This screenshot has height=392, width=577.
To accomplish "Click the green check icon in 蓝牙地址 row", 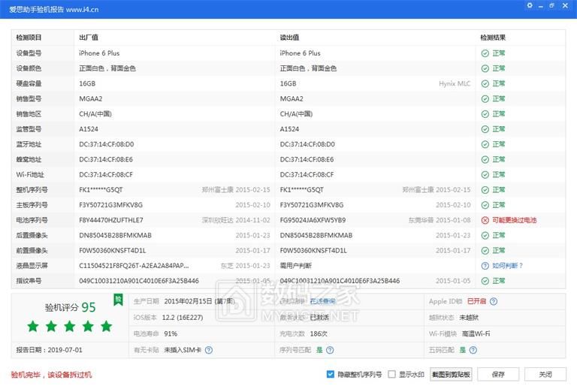I will pos(485,144).
